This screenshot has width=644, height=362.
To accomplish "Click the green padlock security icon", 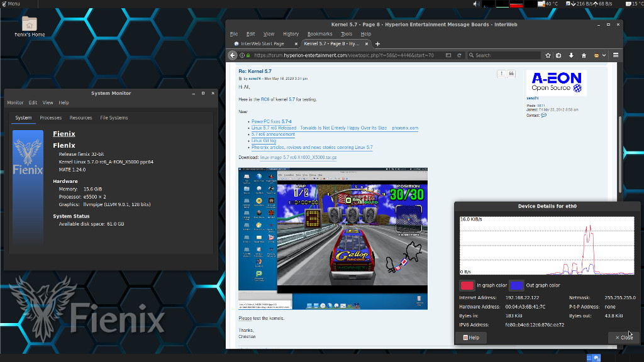I will pos(248,55).
